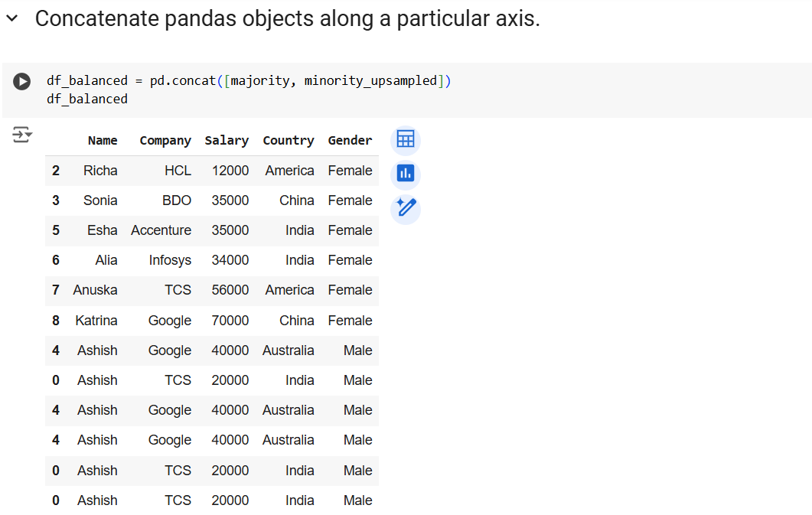The width and height of the screenshot is (812, 515).
Task: Click the Accenture company cell
Action: (x=161, y=230)
